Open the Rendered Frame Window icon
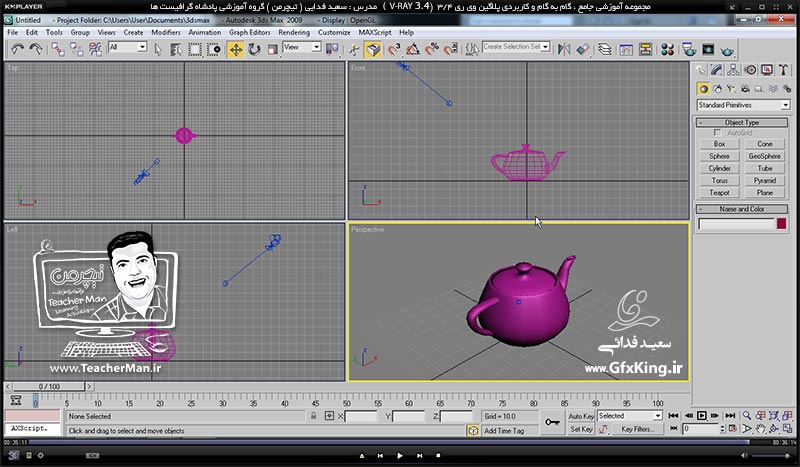This screenshot has width=800, height=467. pyautogui.click(x=708, y=50)
